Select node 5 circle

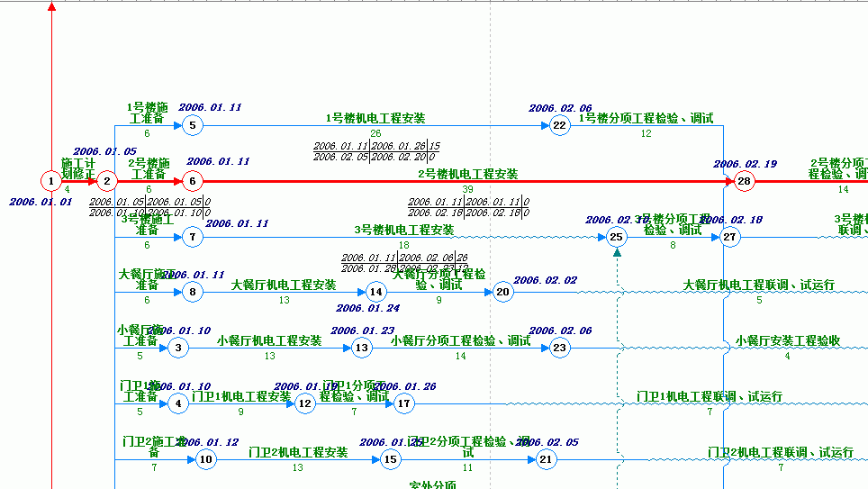click(192, 125)
